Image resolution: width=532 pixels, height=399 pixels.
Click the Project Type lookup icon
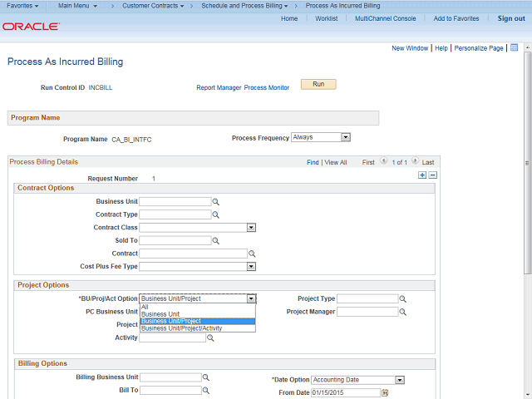point(403,299)
